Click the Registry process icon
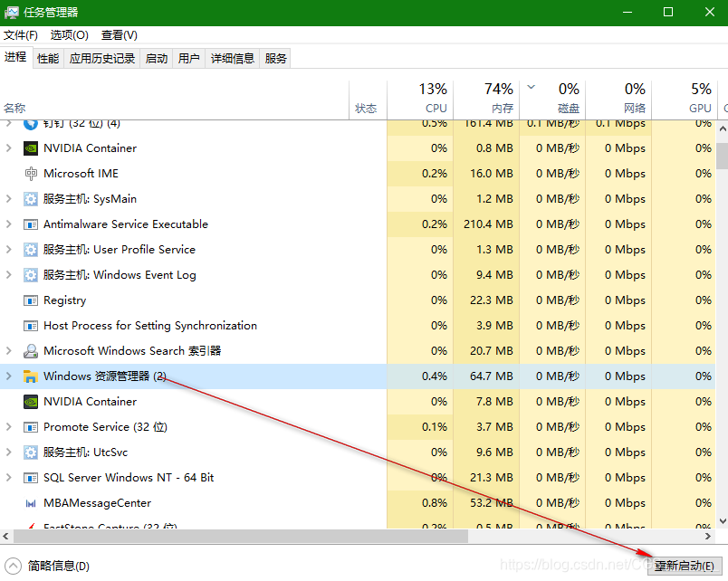Screen dimensions: 728x581 [31, 300]
